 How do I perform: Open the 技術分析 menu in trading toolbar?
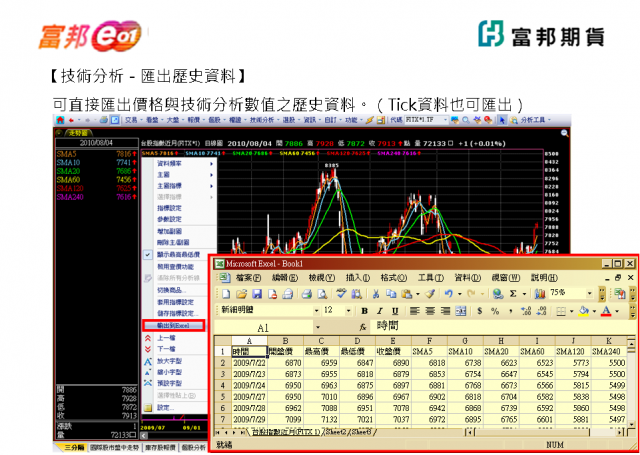click(264, 120)
